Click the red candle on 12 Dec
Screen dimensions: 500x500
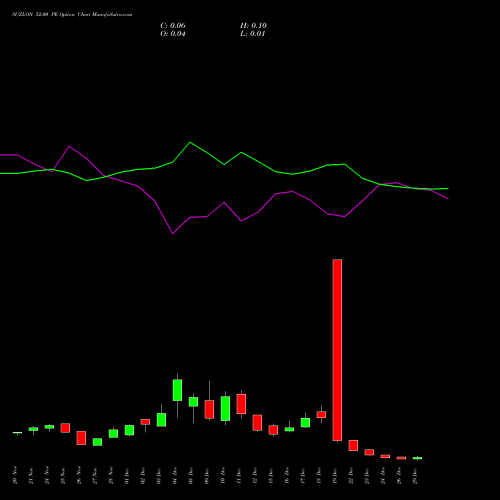coord(257,423)
